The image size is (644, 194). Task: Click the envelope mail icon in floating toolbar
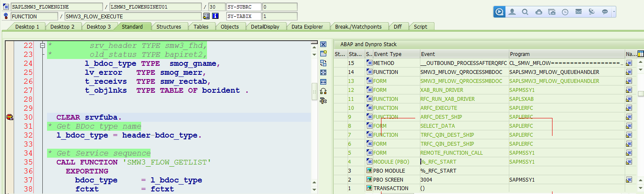coord(579,12)
